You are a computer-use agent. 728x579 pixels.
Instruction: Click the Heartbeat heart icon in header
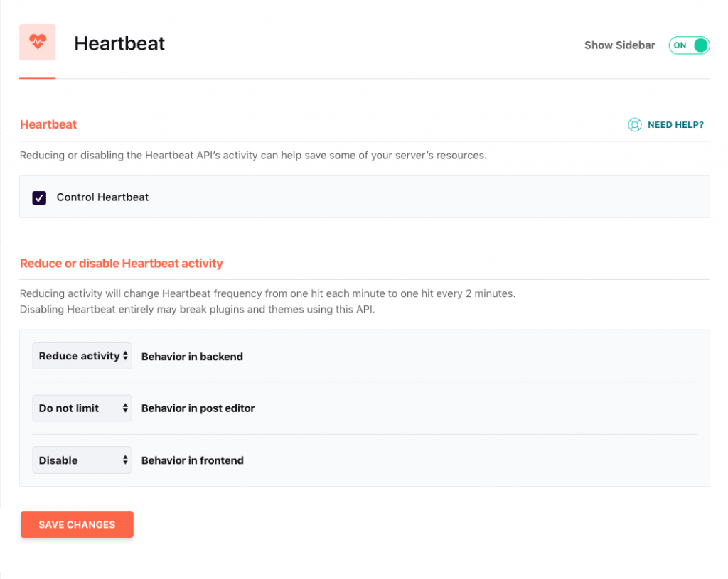pos(37,42)
